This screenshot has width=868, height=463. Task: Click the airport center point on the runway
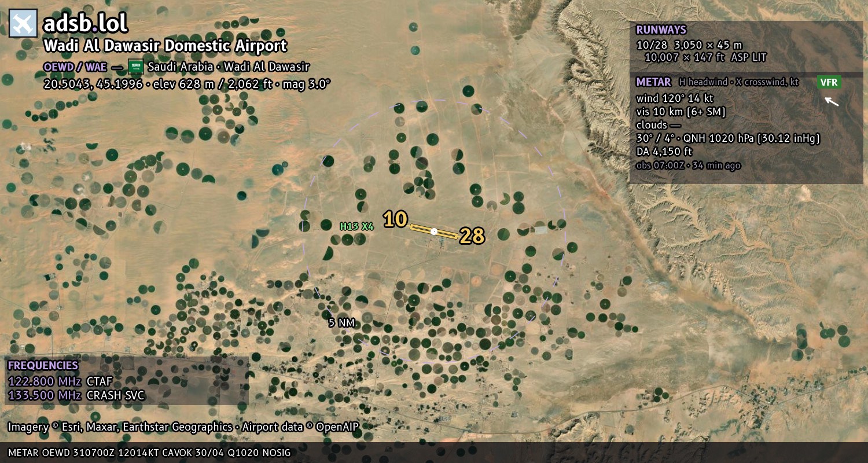pyautogui.click(x=434, y=231)
